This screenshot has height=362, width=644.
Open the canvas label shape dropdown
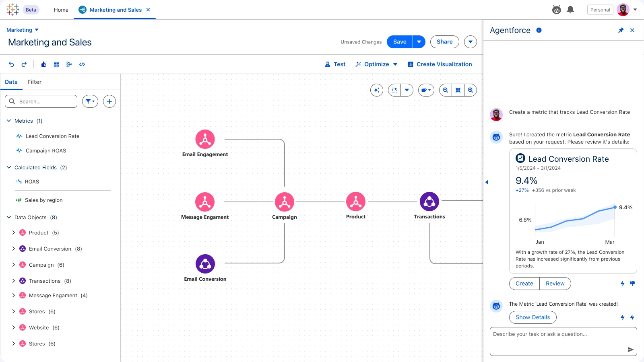pos(426,90)
